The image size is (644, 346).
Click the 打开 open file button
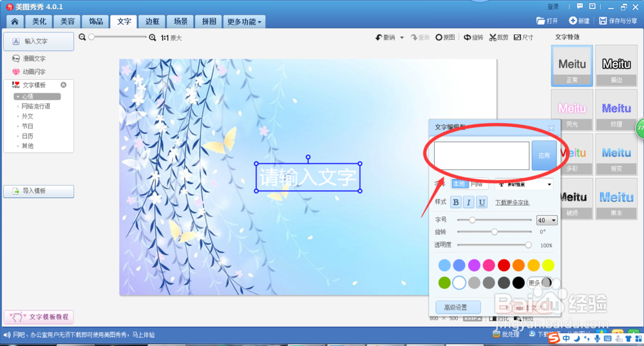[547, 21]
